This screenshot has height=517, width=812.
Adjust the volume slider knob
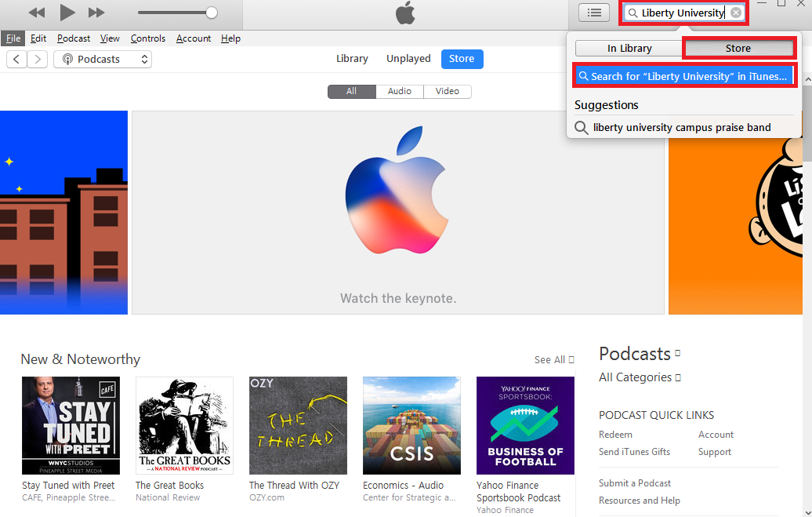[x=212, y=13]
